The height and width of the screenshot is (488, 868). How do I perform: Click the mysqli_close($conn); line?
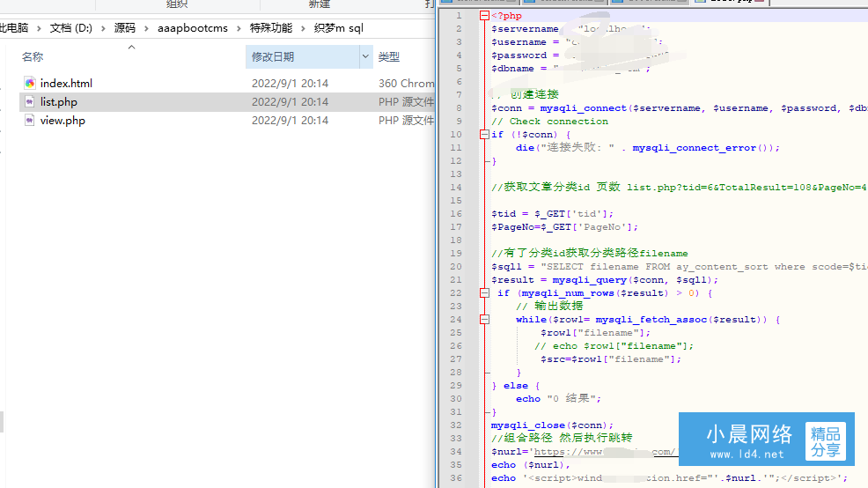pos(553,425)
